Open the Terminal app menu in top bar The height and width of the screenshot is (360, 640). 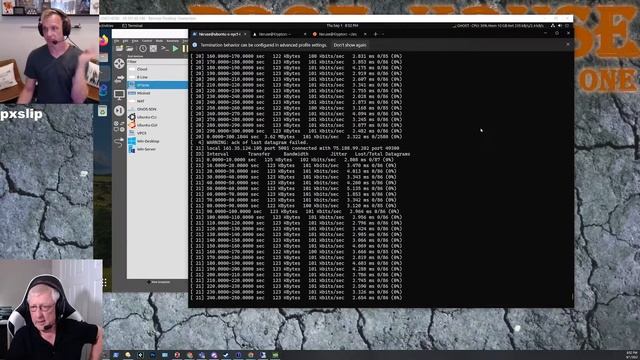pyautogui.click(x=133, y=26)
